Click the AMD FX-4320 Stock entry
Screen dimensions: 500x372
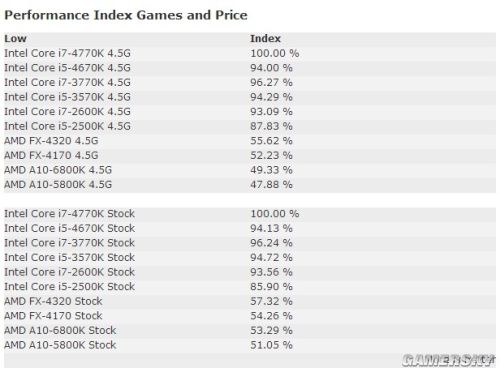pos(53,301)
